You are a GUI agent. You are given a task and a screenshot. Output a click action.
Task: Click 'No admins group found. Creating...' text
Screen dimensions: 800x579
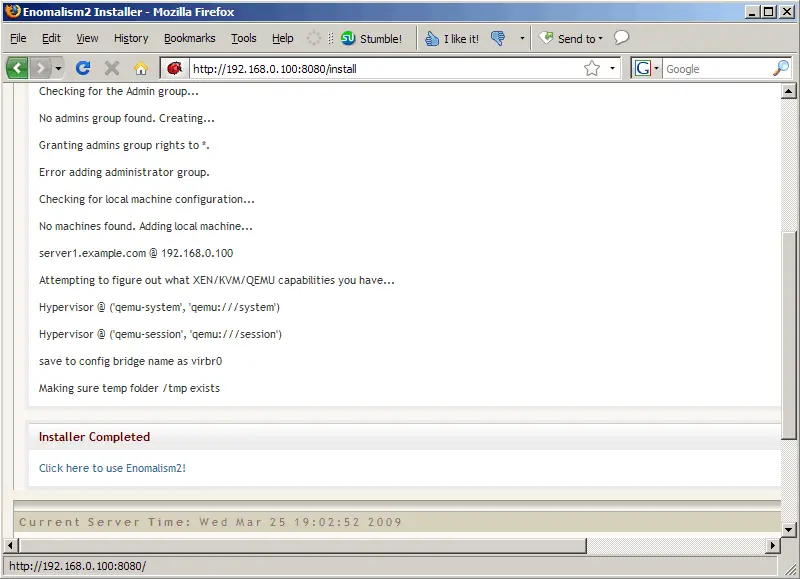(x=127, y=118)
